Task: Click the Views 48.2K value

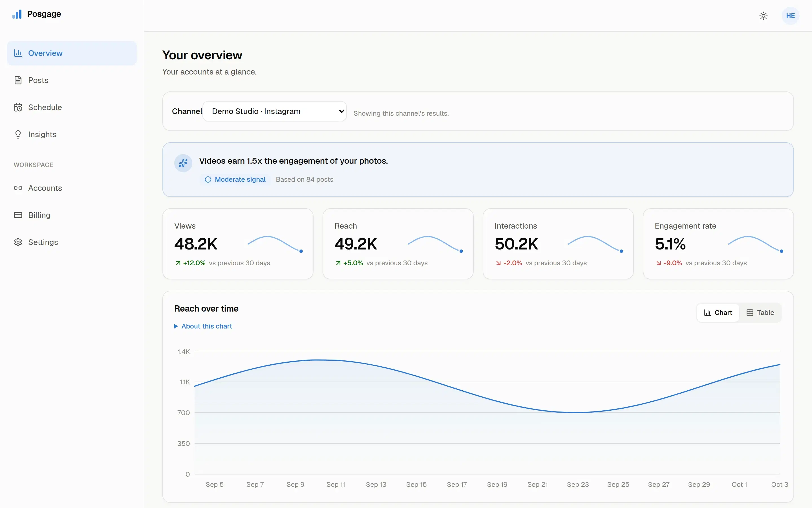Action: (x=196, y=244)
